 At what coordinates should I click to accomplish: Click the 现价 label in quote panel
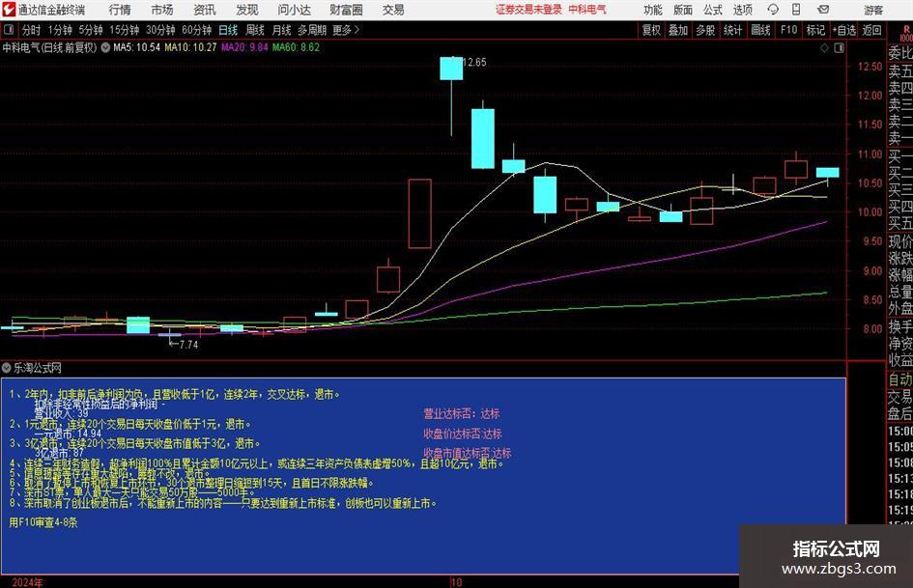coord(900,241)
